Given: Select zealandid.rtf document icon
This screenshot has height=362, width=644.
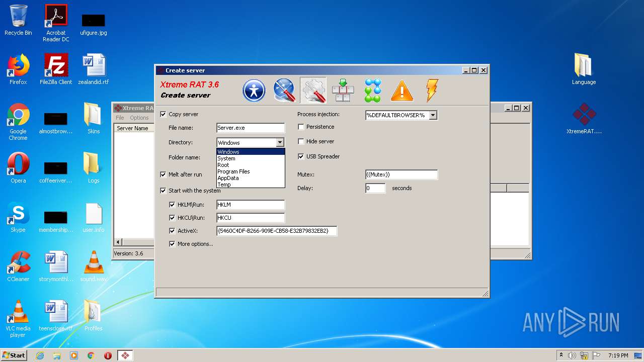Looking at the screenshot, I should coord(94,69).
